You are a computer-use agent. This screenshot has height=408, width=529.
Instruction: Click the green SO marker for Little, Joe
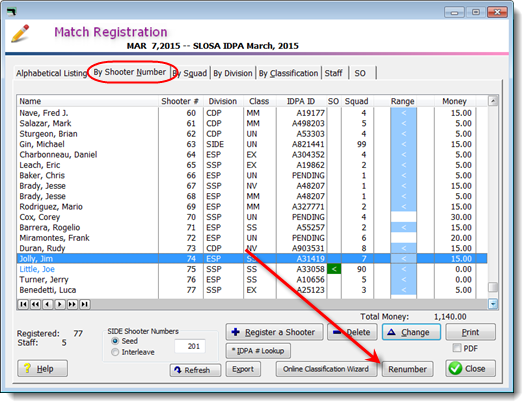pos(334,269)
